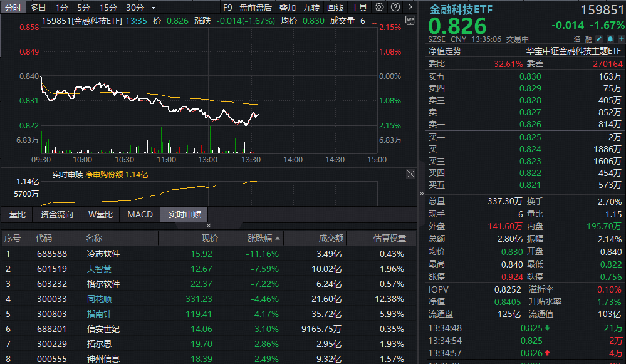
Task: Open the price alert bell icon
Action: coord(609,39)
